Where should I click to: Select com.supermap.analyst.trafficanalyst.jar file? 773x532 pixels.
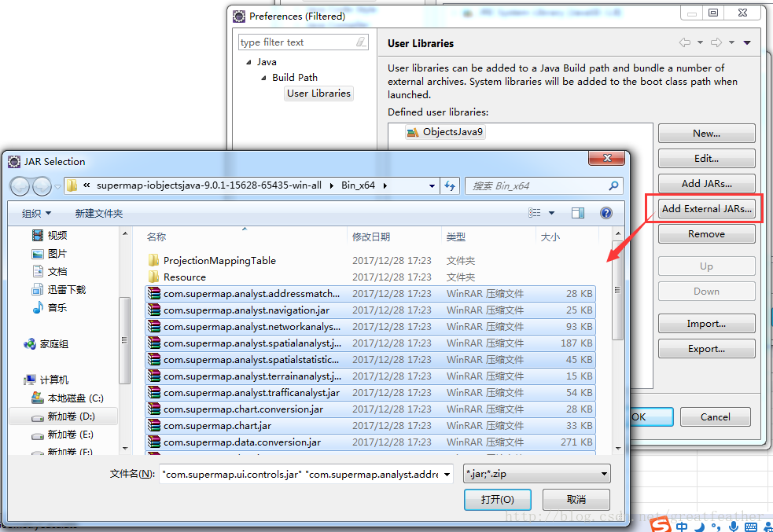(x=370, y=393)
